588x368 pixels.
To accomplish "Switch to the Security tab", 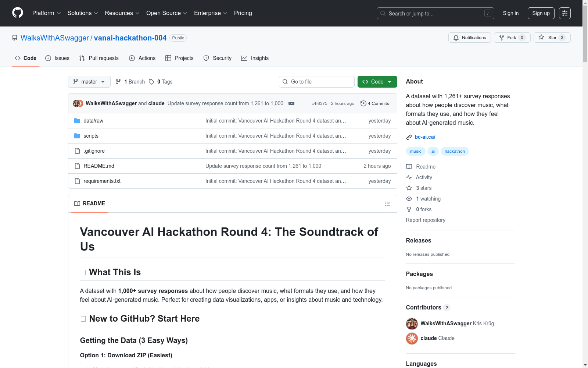I will [x=218, y=58].
